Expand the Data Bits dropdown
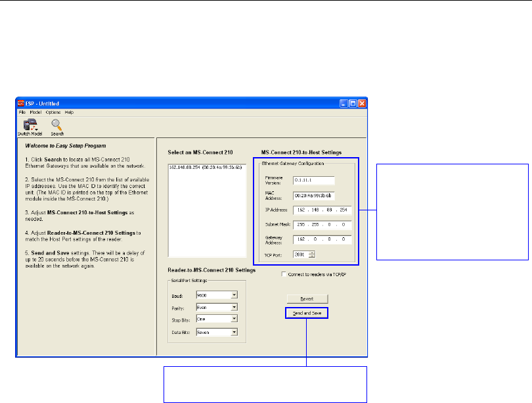 coord(234,332)
